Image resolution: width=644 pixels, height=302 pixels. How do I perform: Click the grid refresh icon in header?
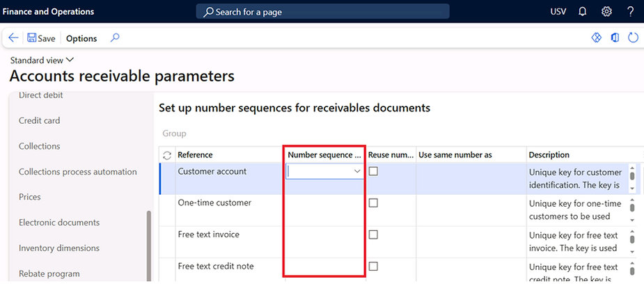[166, 155]
